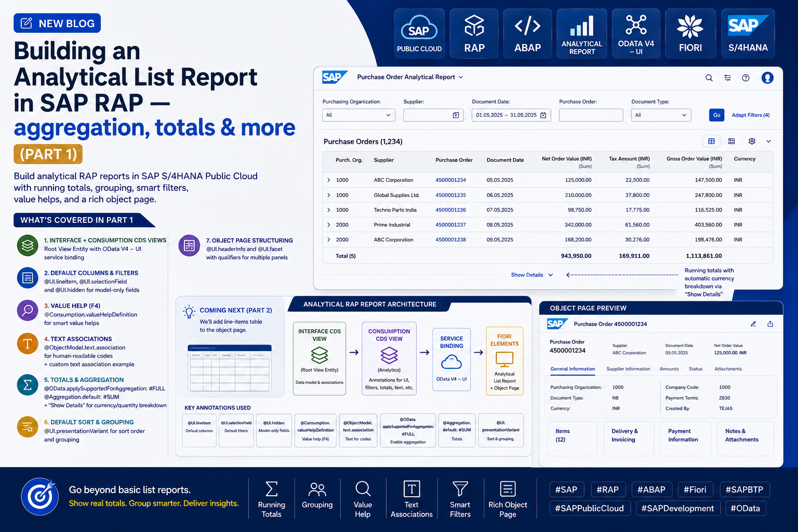Click the Service Binding cloud box
The image size is (798, 532).
[451, 359]
